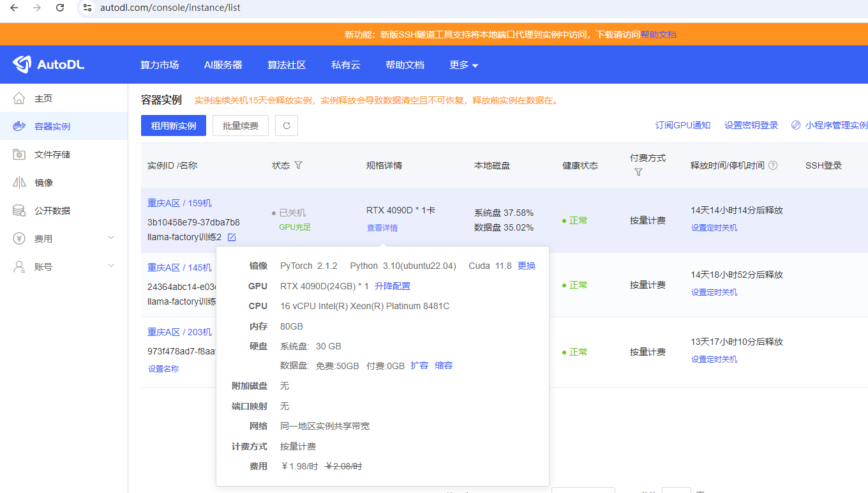Click the AutoDL logo icon
The width and height of the screenshot is (868, 493).
(22, 64)
